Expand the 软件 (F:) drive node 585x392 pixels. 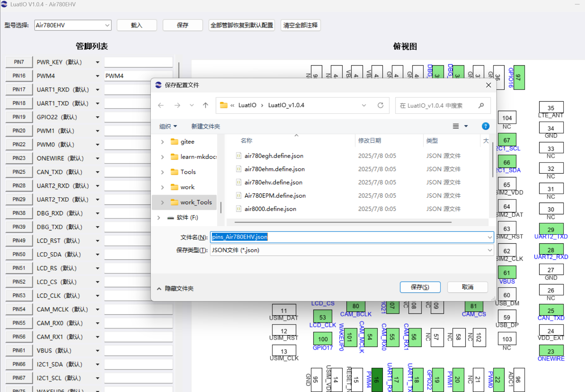(159, 217)
